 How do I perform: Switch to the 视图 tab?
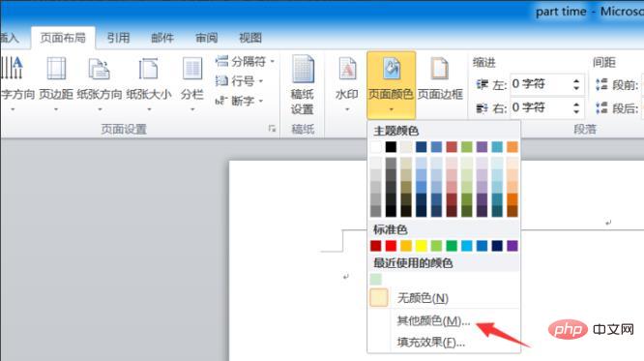pos(250,38)
